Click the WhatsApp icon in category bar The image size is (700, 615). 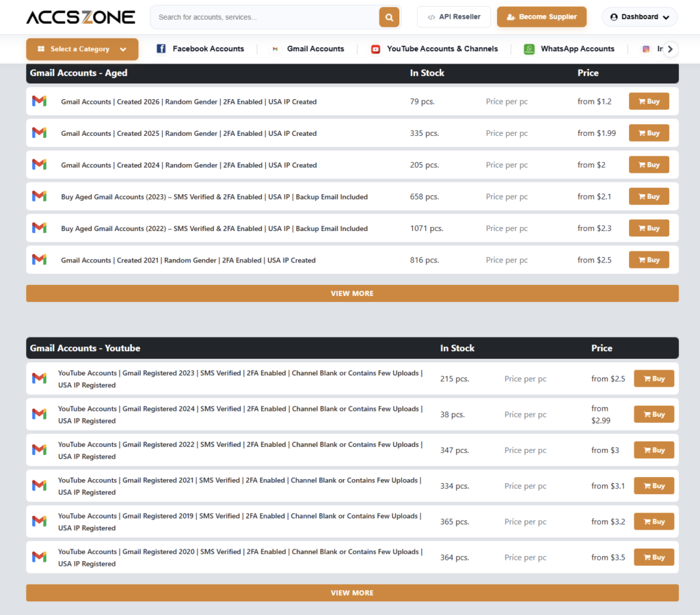pyautogui.click(x=529, y=49)
